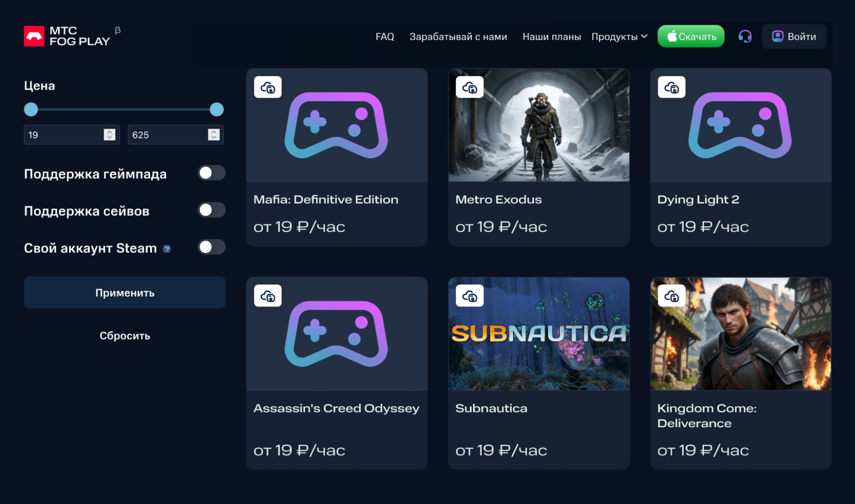Click cloud save icon on Subnautica card
855x504 pixels.
click(x=469, y=296)
